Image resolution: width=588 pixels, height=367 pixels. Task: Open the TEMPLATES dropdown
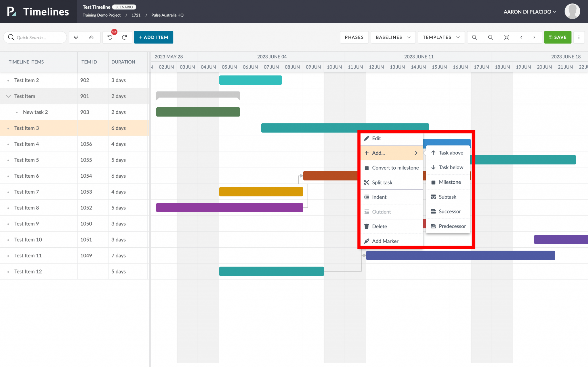click(x=441, y=37)
